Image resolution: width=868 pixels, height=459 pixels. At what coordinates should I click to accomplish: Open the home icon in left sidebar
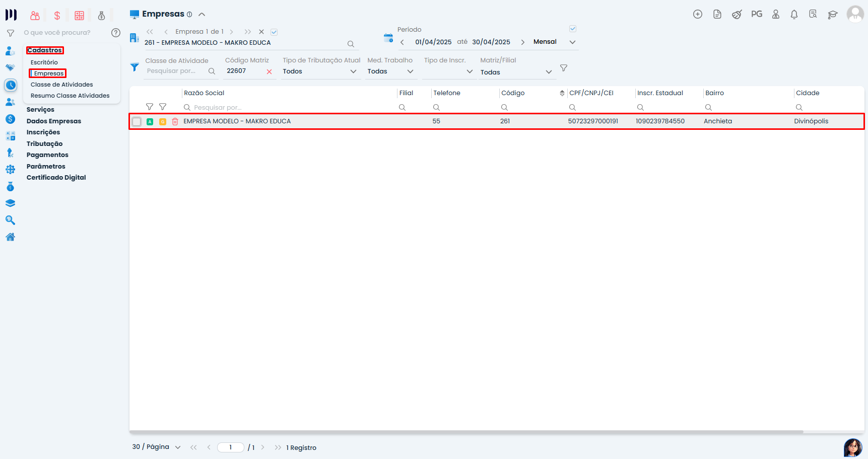coord(10,237)
